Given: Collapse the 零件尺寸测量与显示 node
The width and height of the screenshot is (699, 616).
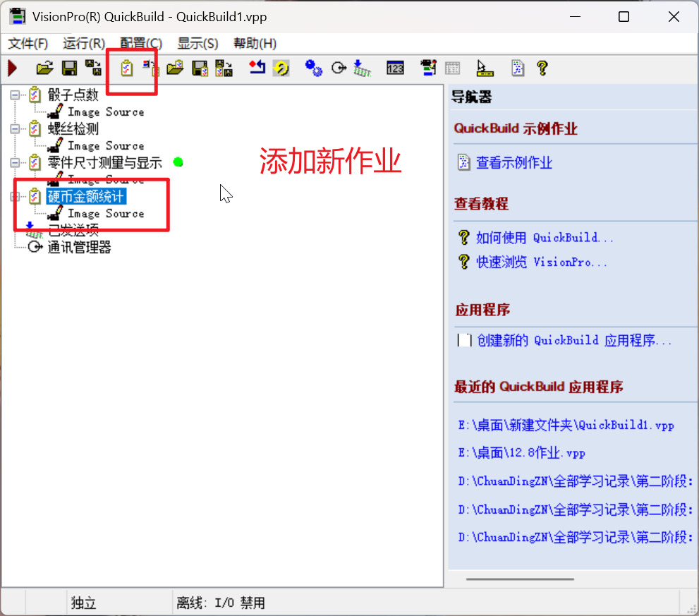Looking at the screenshot, I should 15,163.
